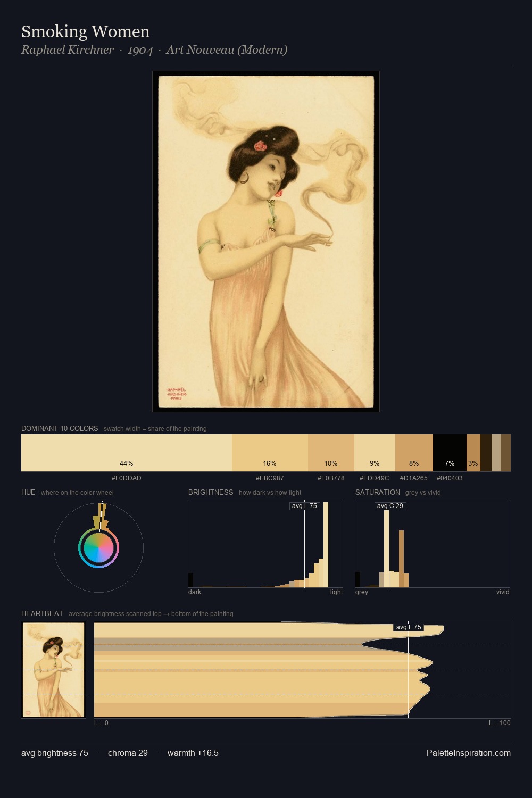This screenshot has width=532, height=798.
Task: Click the hex label #EBC987
Action: coord(270,478)
